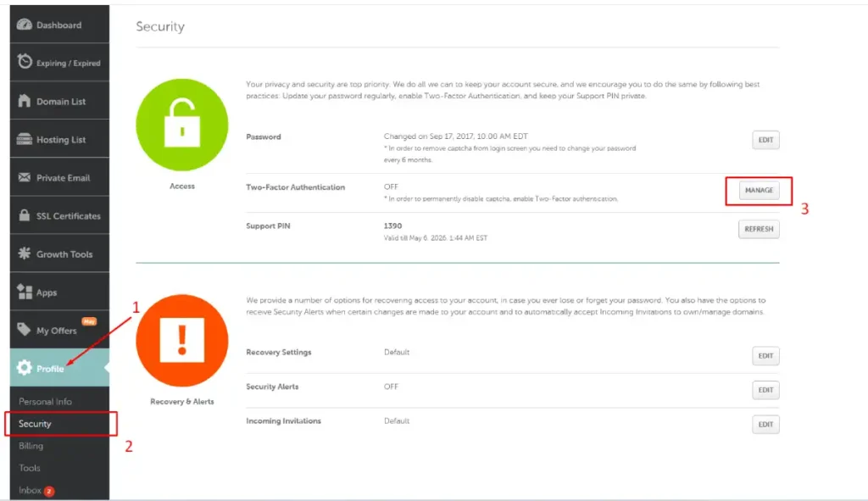Edit the Password setting
This screenshot has width=868, height=501.
(765, 140)
